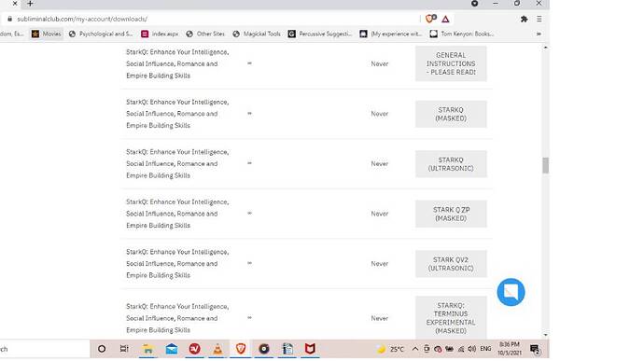Open a new browser tab
Screen dimensions: 644x361
[x=30, y=4]
